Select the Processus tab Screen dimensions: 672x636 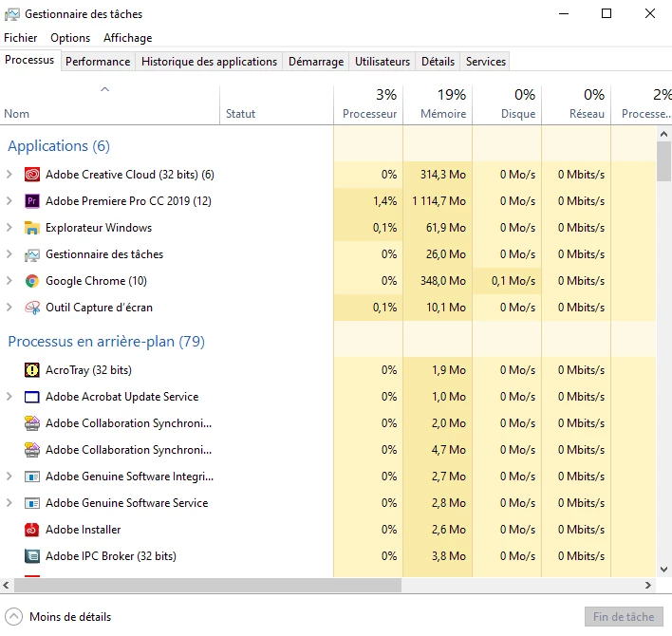pos(29,60)
